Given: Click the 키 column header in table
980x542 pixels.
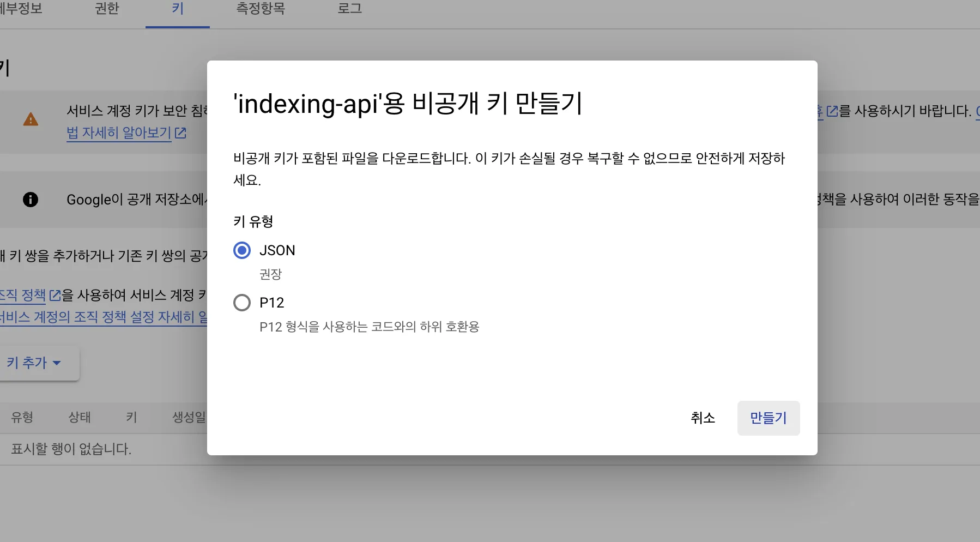Looking at the screenshot, I should [x=131, y=417].
